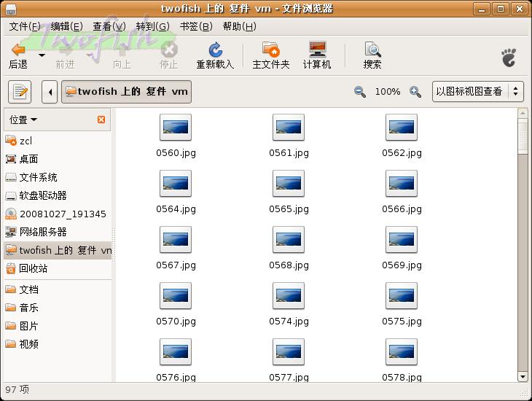Select 软盘驱动器 floppy drive
The image size is (532, 401).
coord(58,195)
